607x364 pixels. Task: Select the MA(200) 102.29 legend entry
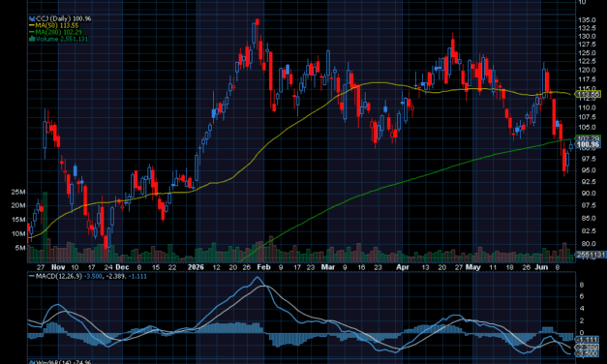pyautogui.click(x=55, y=32)
